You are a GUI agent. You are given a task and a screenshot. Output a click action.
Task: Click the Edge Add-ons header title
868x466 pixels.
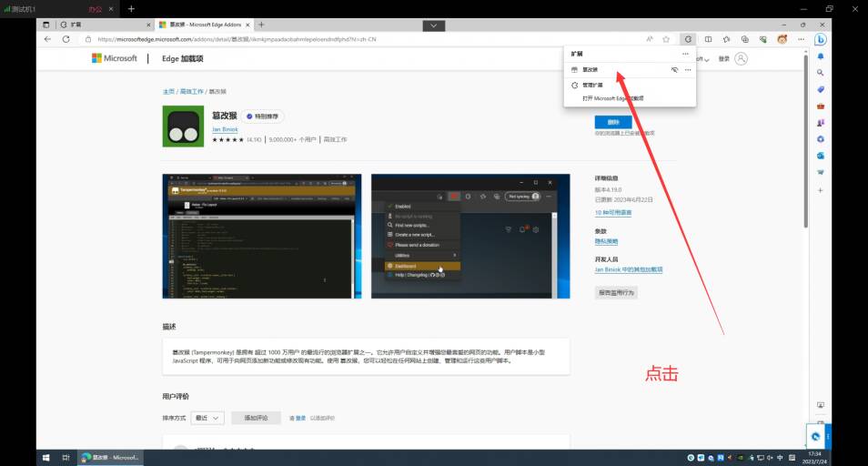[183, 58]
